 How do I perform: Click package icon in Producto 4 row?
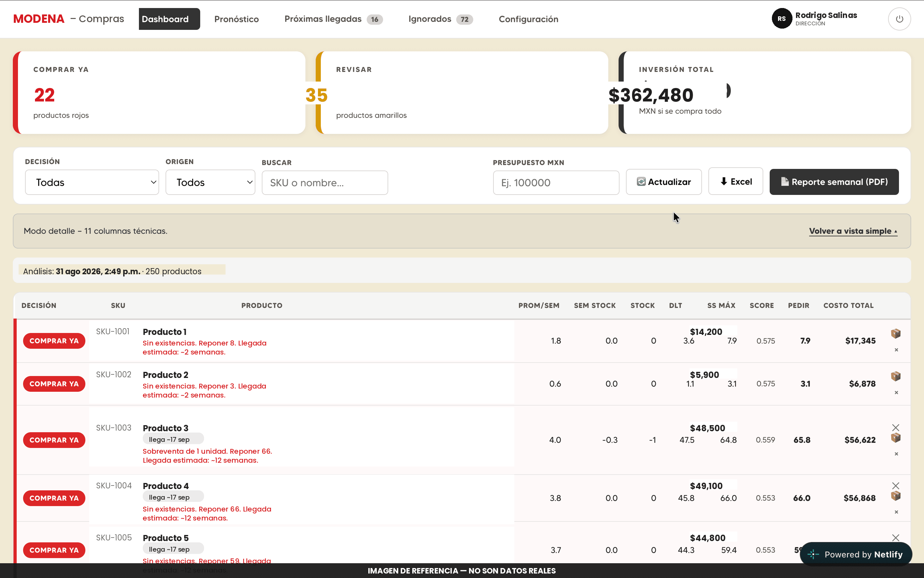[x=896, y=496]
